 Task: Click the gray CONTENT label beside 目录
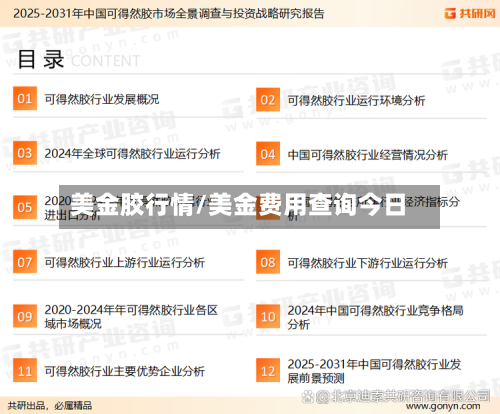[x=105, y=61]
